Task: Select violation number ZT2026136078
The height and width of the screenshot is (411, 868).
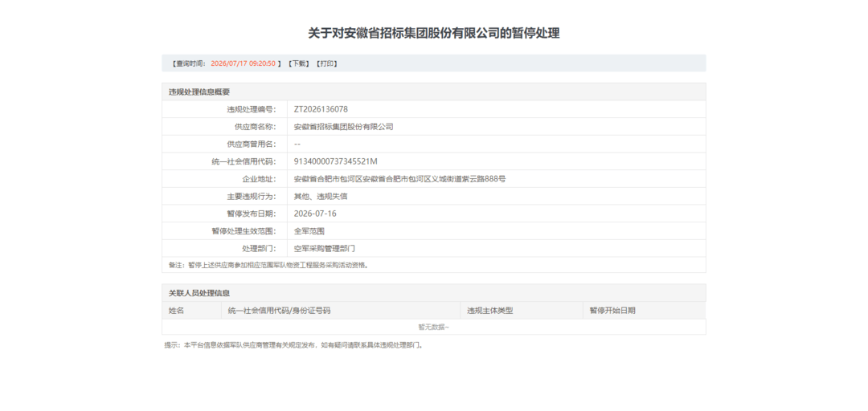Action: point(321,109)
